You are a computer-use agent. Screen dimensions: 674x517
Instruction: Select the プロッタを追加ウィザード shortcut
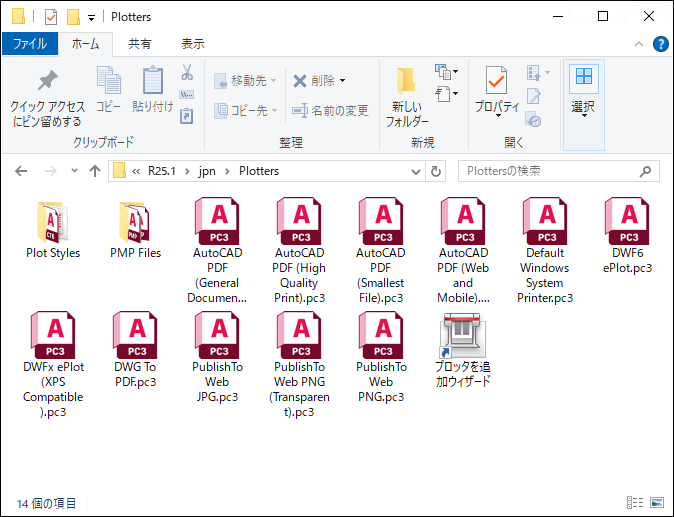pyautogui.click(x=463, y=351)
